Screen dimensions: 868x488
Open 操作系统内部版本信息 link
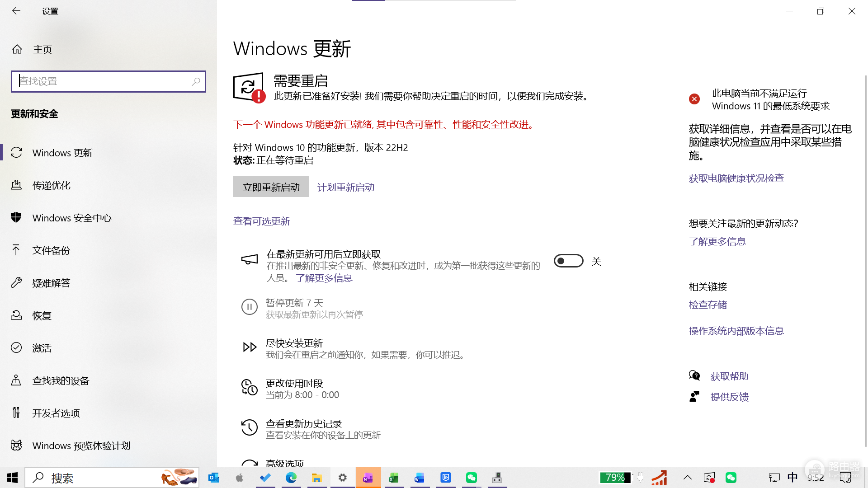point(736,331)
